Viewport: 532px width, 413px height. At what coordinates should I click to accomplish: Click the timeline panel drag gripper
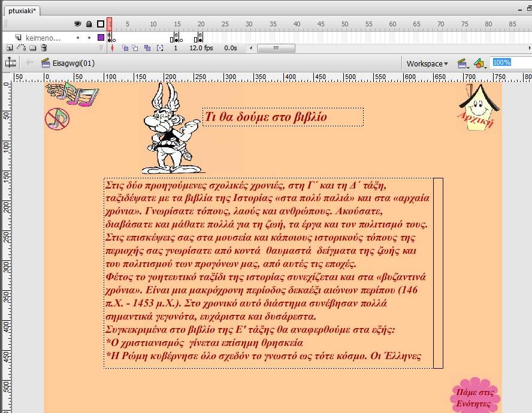point(5,24)
